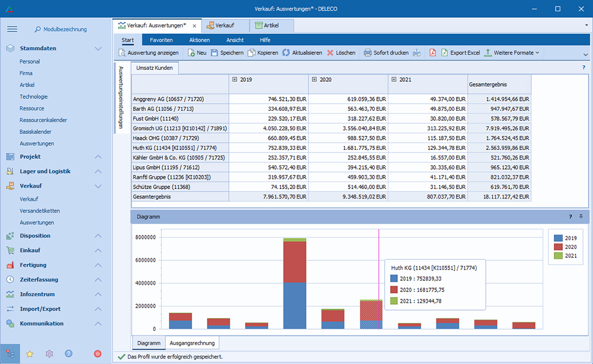Open help question mark beside Umsatz Kunden

point(584,68)
